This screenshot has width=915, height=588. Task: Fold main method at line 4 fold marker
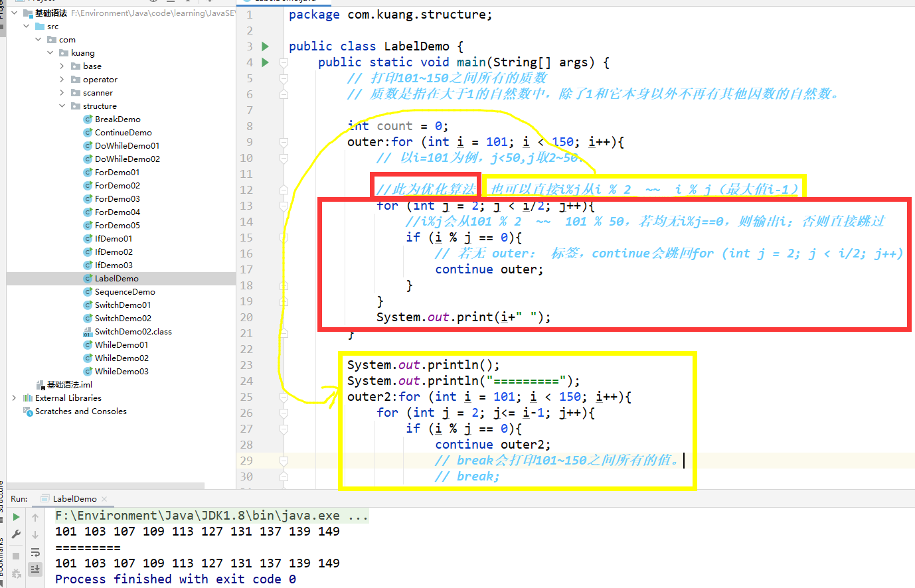click(284, 62)
